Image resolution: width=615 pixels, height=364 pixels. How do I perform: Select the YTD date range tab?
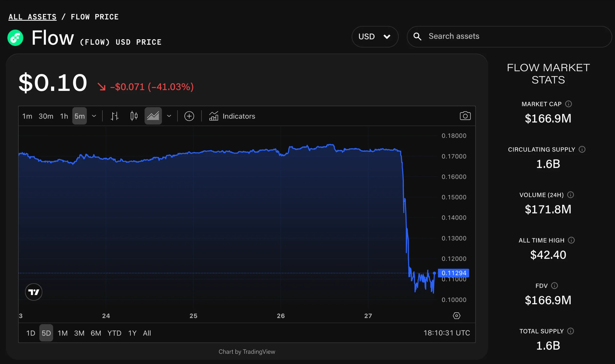(x=114, y=333)
